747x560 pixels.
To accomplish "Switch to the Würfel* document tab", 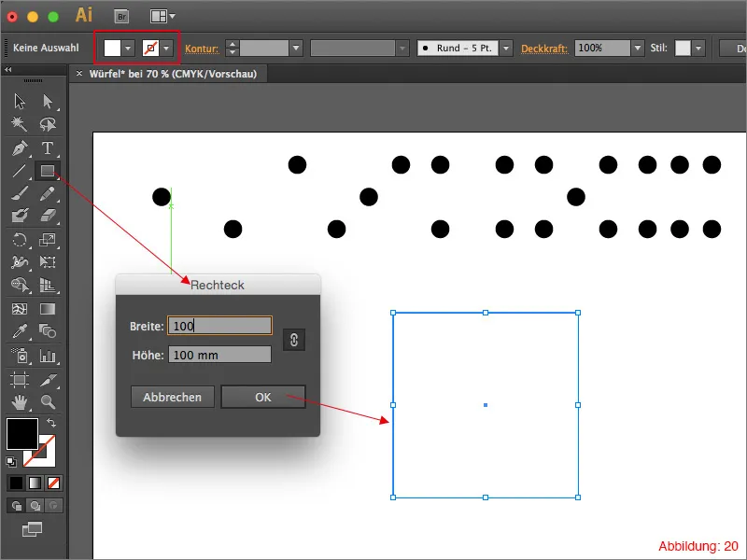I will coord(173,74).
